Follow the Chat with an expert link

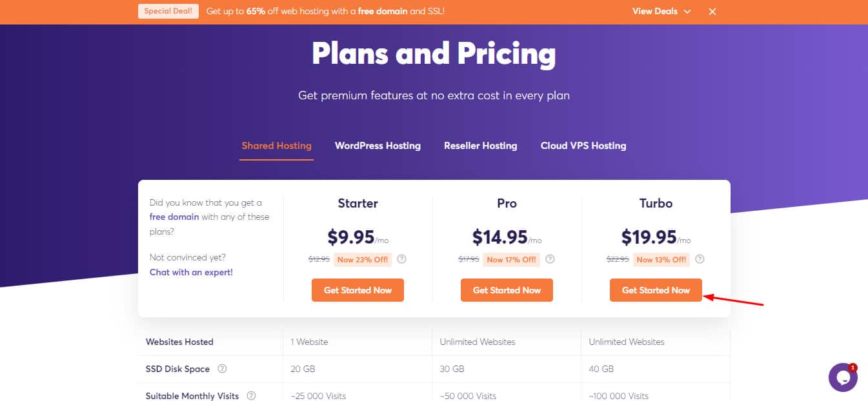(191, 272)
